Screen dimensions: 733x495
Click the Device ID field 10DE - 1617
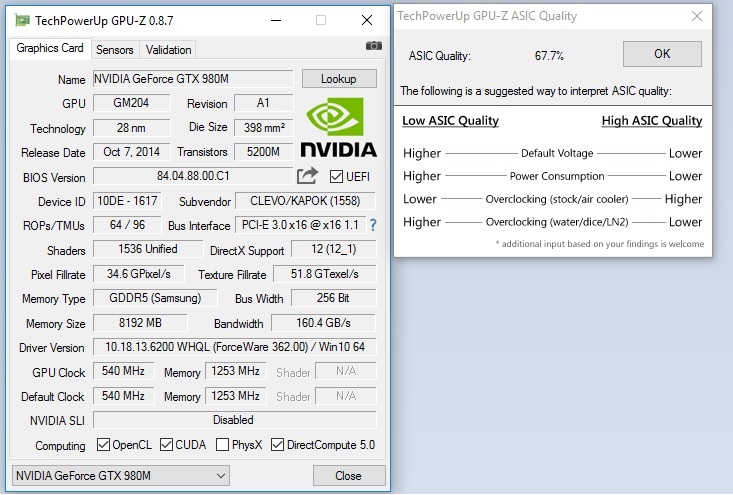click(x=127, y=201)
